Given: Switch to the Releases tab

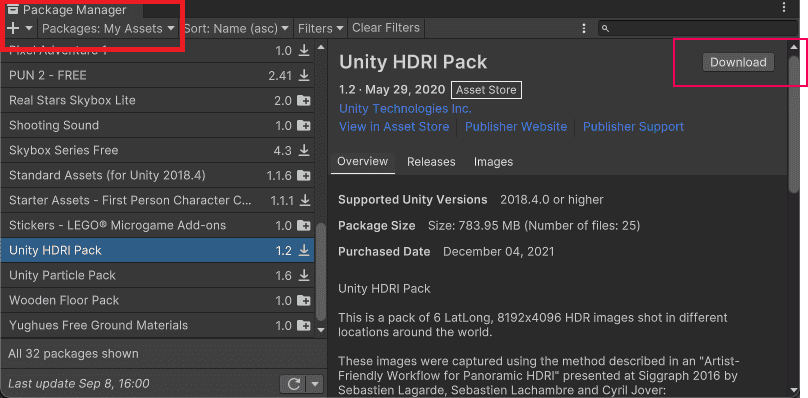Looking at the screenshot, I should pos(431,162).
